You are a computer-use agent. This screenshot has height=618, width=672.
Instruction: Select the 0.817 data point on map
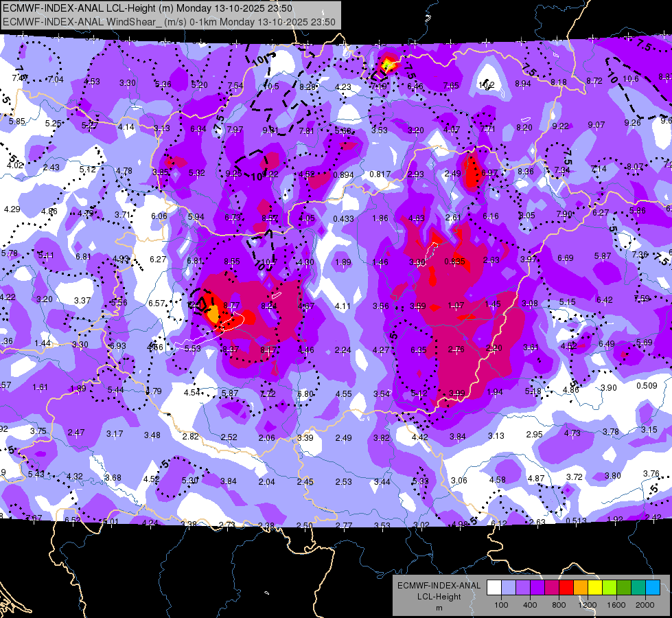point(380,174)
